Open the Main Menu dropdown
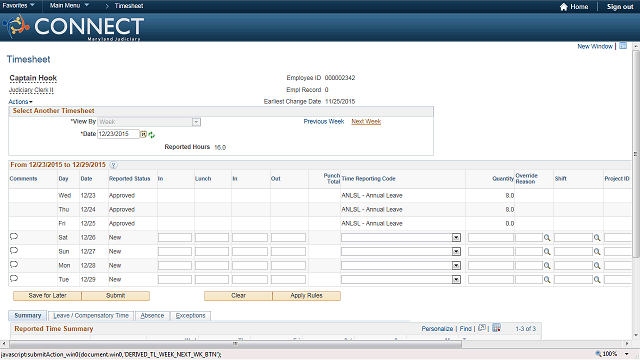Viewport: 640px width, 360px height. [x=69, y=6]
